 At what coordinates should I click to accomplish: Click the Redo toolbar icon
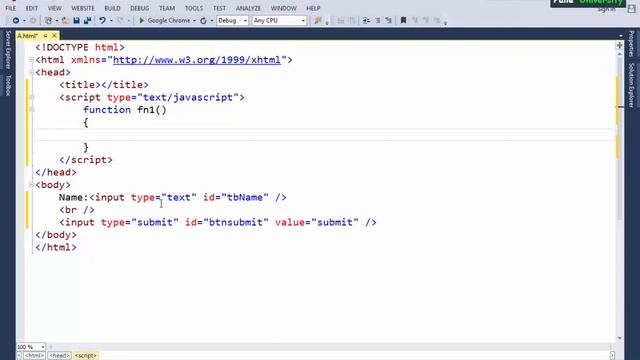click(x=120, y=20)
